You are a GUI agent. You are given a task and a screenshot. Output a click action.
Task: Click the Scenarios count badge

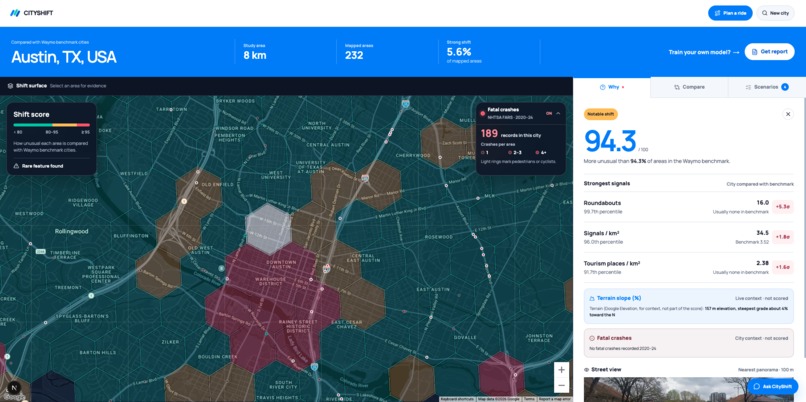tap(785, 87)
